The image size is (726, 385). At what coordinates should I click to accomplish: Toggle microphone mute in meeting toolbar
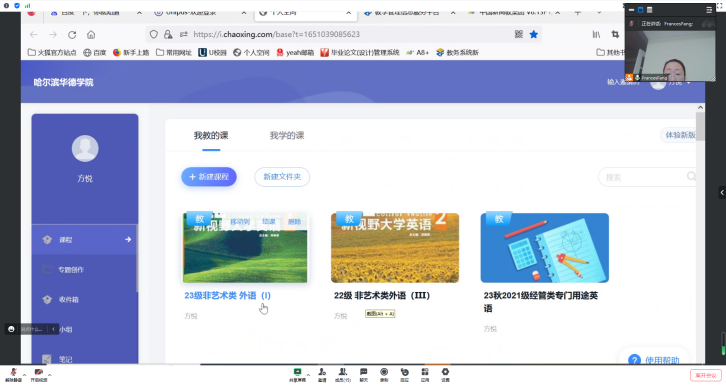tap(13, 374)
